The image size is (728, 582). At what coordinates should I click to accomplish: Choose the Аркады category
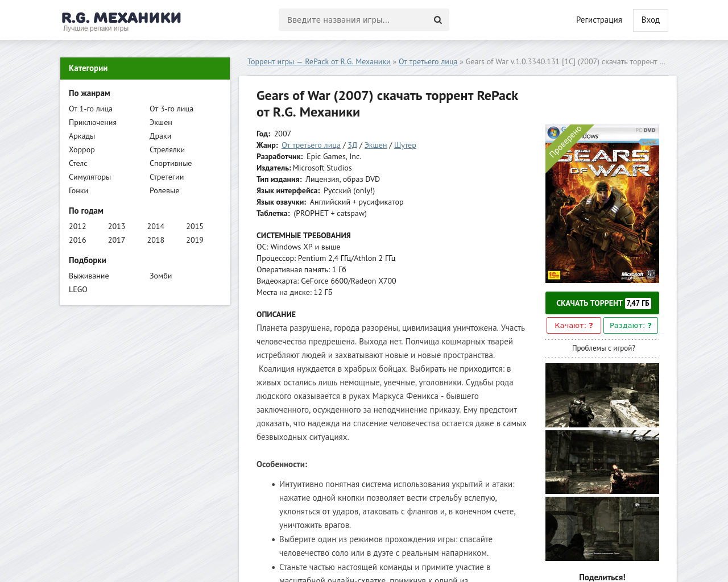(82, 136)
